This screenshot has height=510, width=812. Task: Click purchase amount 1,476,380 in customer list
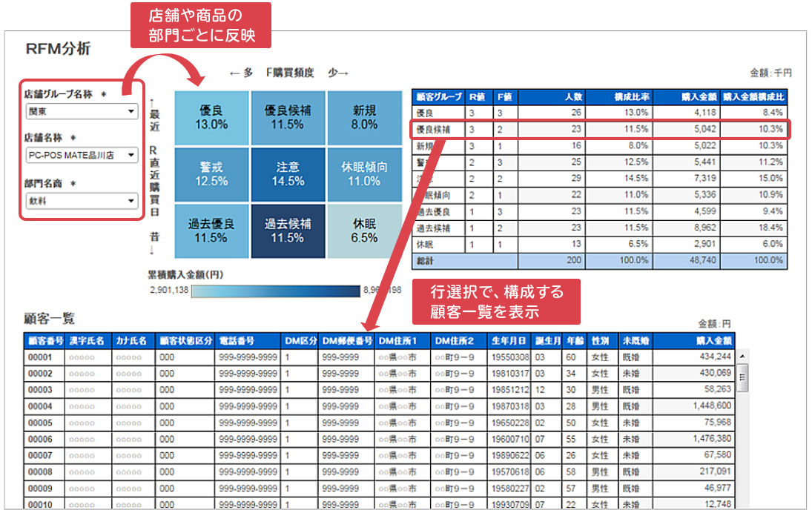coord(712,439)
